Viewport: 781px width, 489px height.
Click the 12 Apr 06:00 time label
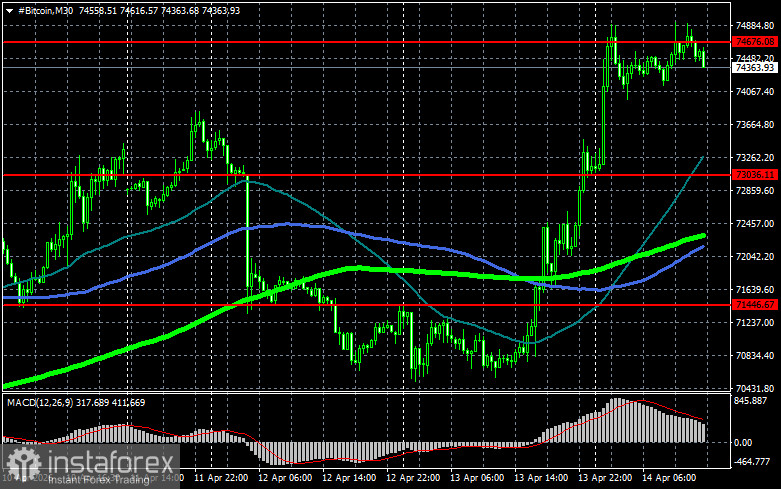point(285,478)
